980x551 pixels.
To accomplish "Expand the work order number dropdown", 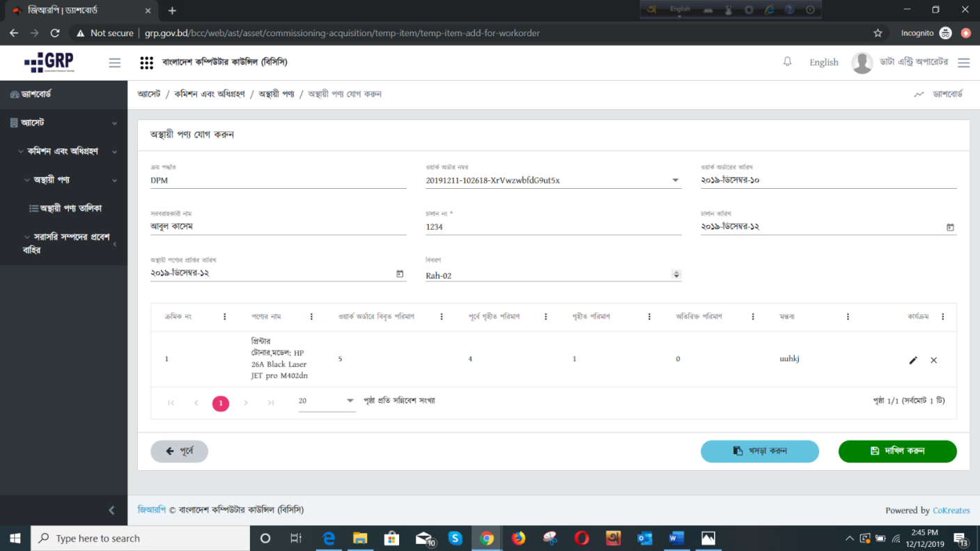I will coord(675,180).
